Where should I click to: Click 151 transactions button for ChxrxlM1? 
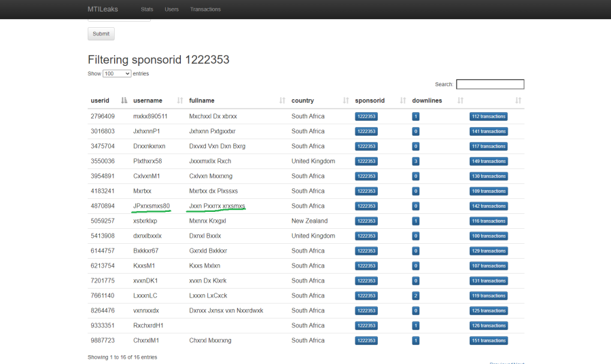pyautogui.click(x=488, y=341)
